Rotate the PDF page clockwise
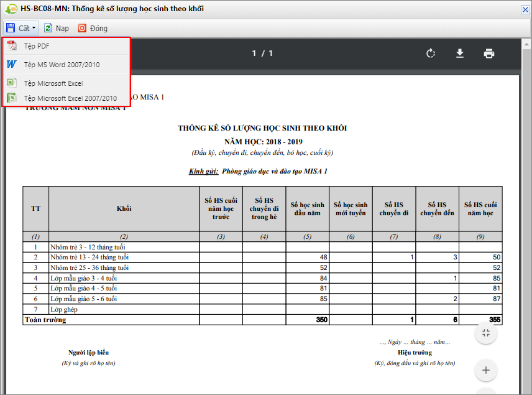The height and width of the screenshot is (395, 532). pos(431,53)
